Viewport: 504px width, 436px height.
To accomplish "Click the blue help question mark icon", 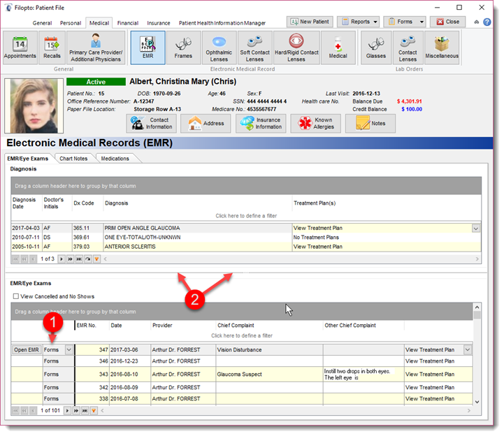I will tap(487, 22).
